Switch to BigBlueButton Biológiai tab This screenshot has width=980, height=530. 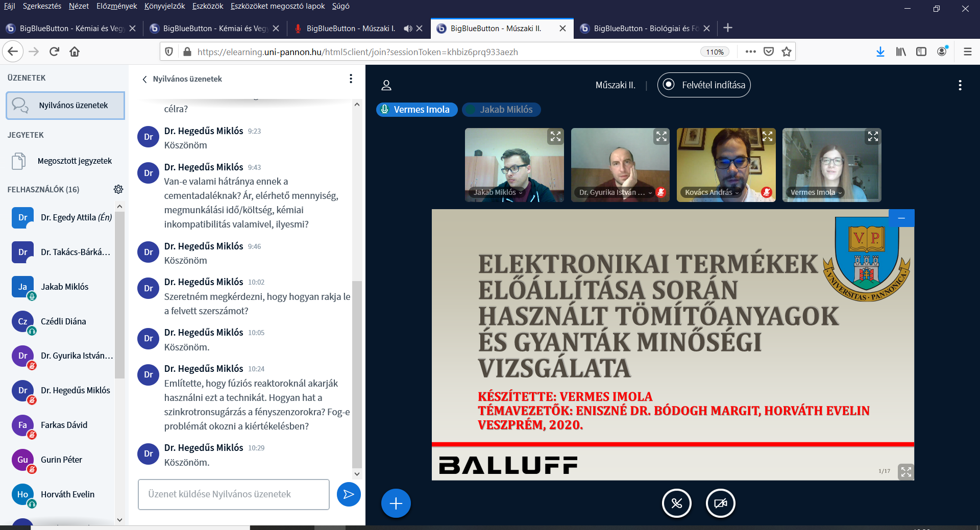click(645, 29)
